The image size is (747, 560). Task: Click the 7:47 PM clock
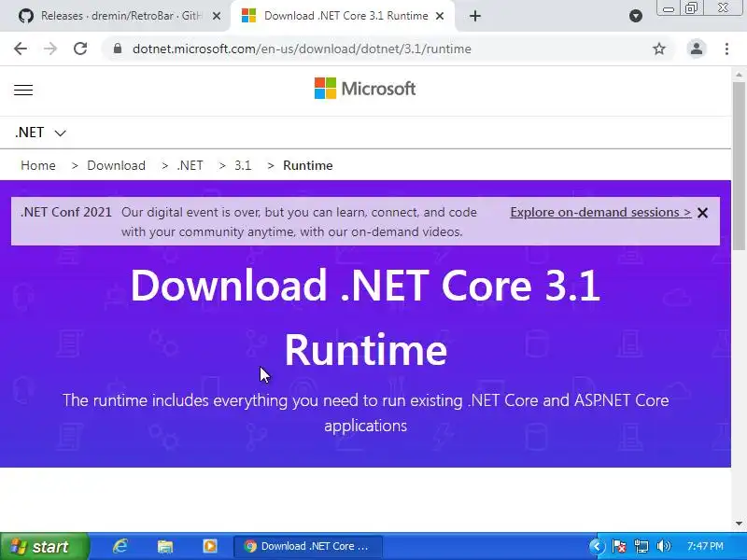point(705,546)
